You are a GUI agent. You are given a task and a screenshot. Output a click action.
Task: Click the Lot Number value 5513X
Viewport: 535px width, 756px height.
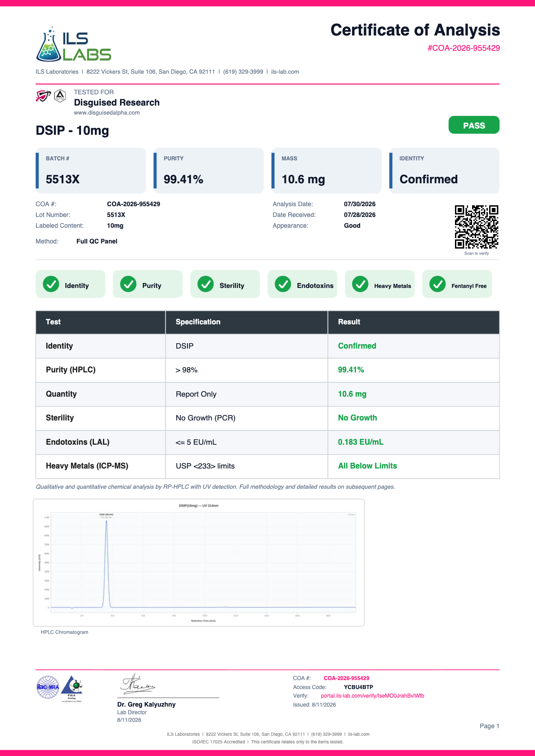(x=116, y=215)
